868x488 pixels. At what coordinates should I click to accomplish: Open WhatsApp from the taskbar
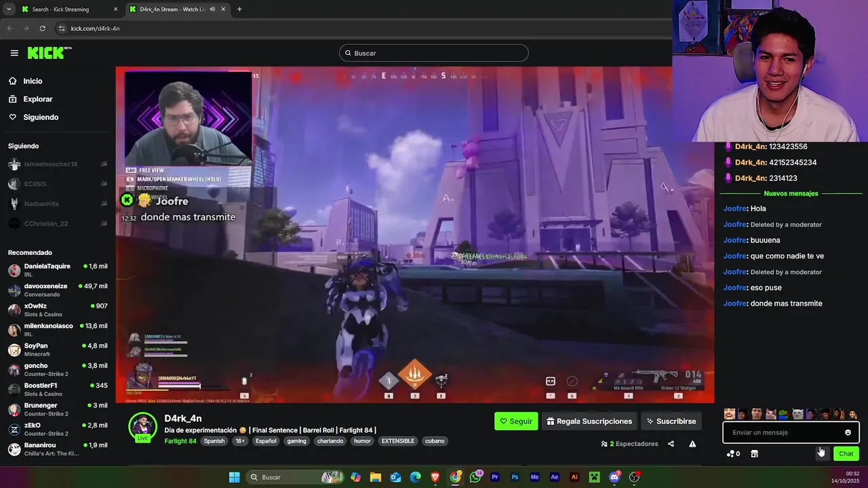pos(475,477)
